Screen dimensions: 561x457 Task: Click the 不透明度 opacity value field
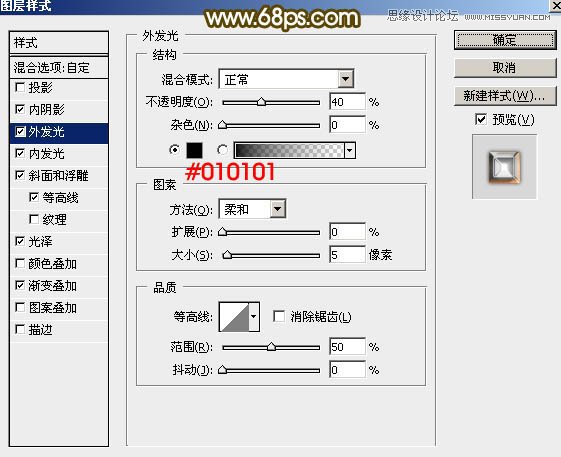347,102
